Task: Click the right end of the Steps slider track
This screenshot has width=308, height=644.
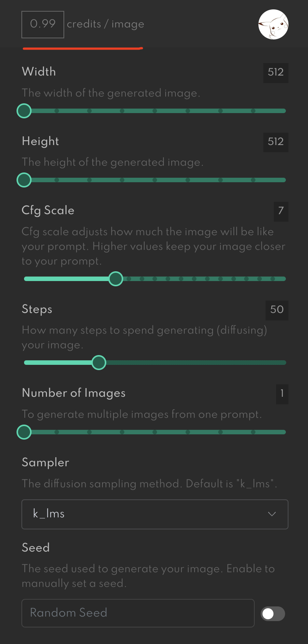Action: coord(284,363)
